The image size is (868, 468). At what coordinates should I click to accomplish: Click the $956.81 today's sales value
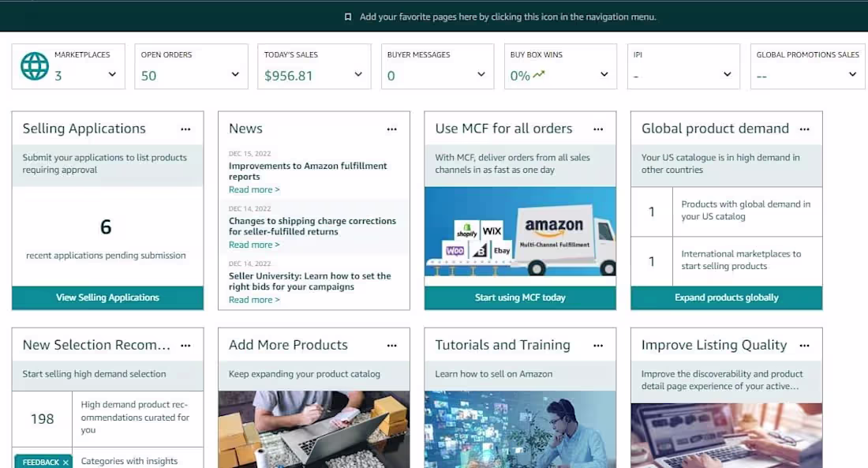[x=288, y=76]
